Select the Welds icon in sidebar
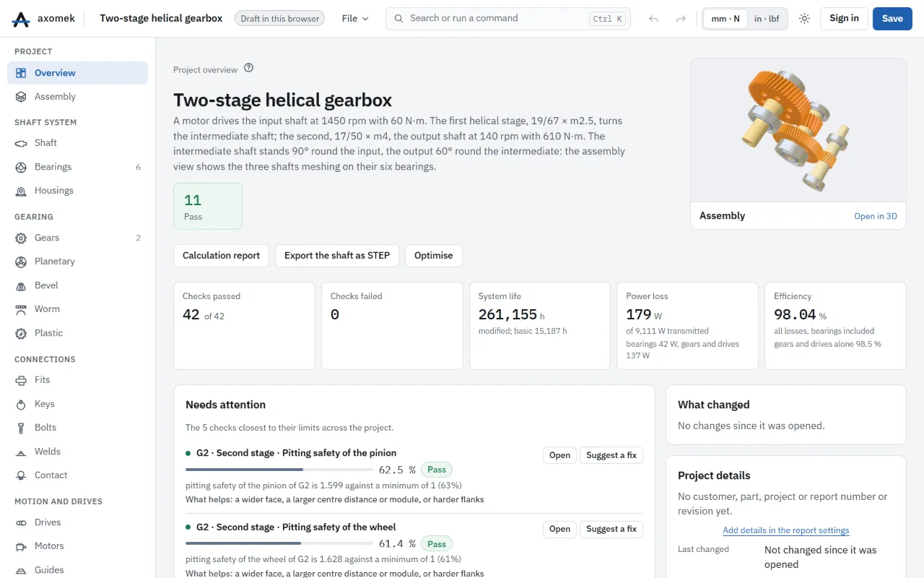924x578 pixels. point(21,452)
